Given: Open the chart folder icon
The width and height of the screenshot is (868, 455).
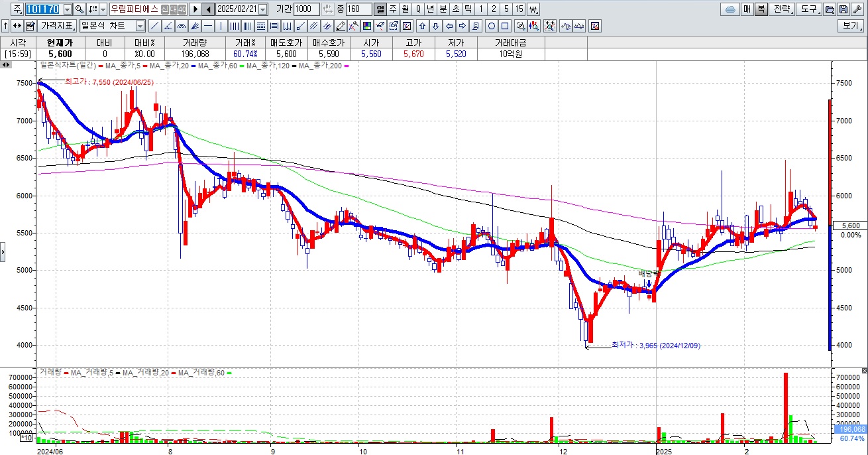Looking at the screenshot, I should point(828,9).
